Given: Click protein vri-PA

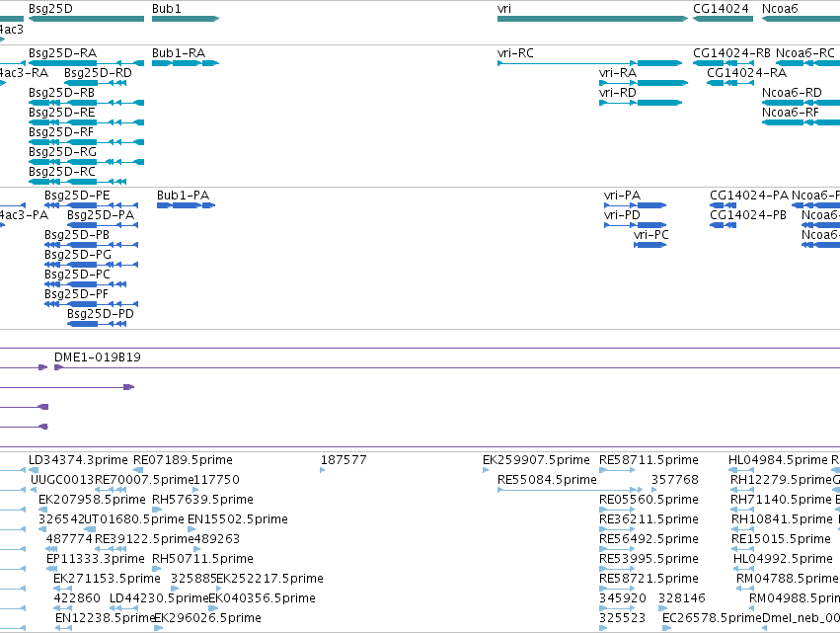Looking at the screenshot, I should click(636, 205).
